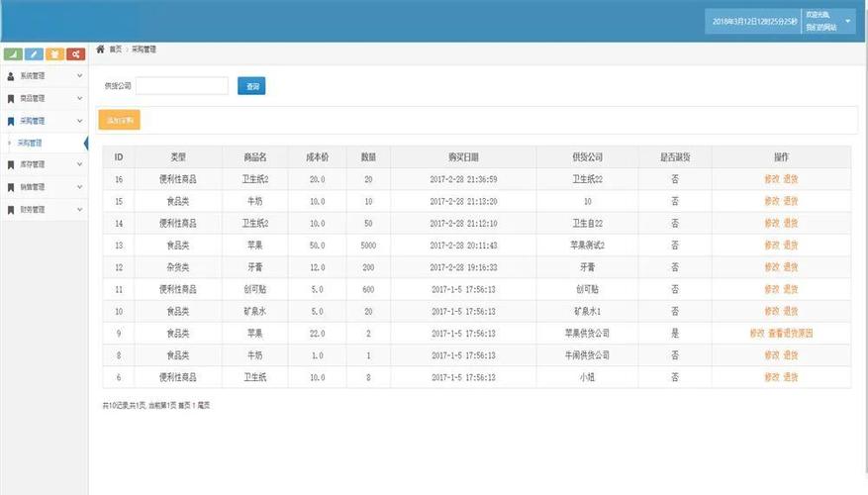Expand the 库存管理 sidebar chevron
This screenshot has width=868, height=495.
click(x=79, y=164)
